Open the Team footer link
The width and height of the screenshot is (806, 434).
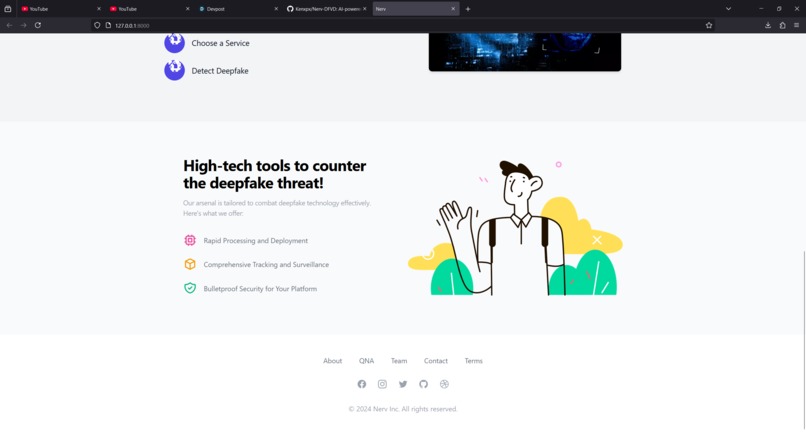click(399, 361)
